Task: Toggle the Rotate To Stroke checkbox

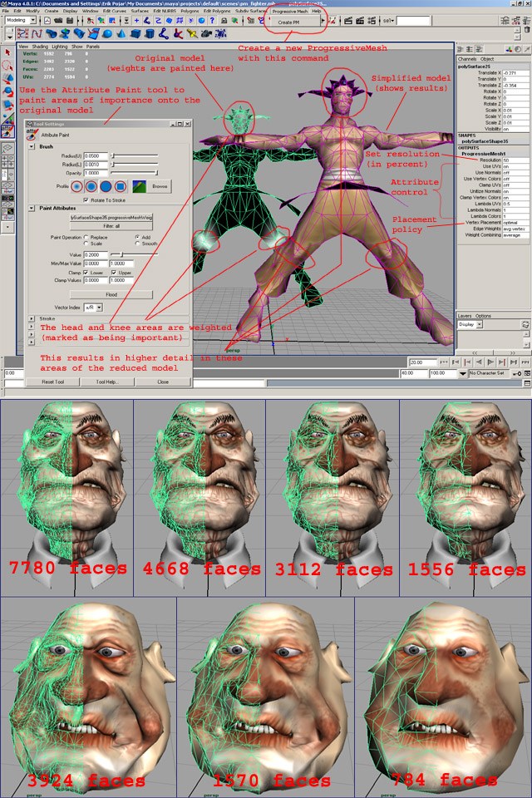Action: [86, 200]
